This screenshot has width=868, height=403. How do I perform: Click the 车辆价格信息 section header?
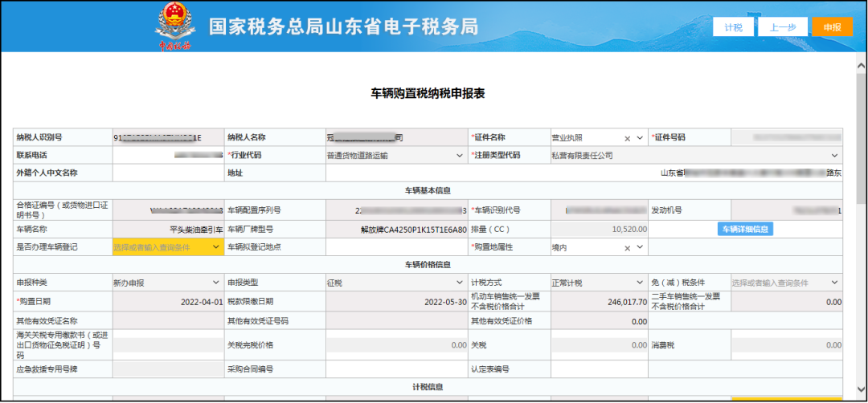pyautogui.click(x=428, y=265)
